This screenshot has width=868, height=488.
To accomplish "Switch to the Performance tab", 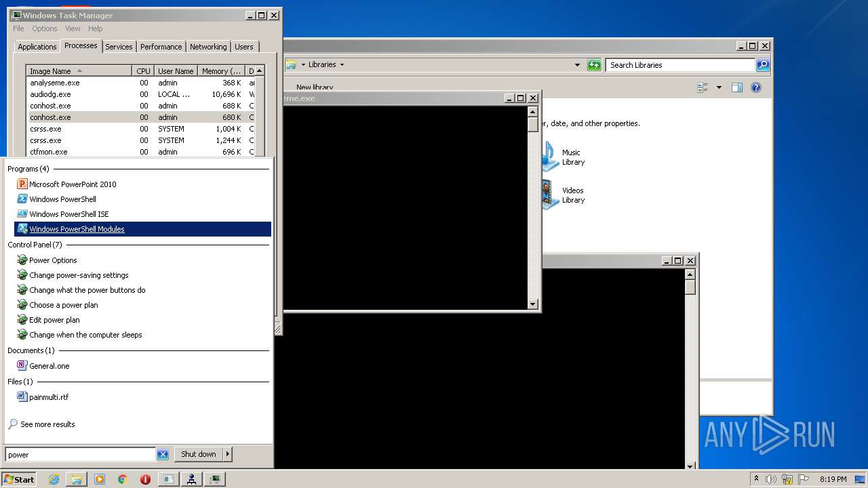I will click(161, 47).
